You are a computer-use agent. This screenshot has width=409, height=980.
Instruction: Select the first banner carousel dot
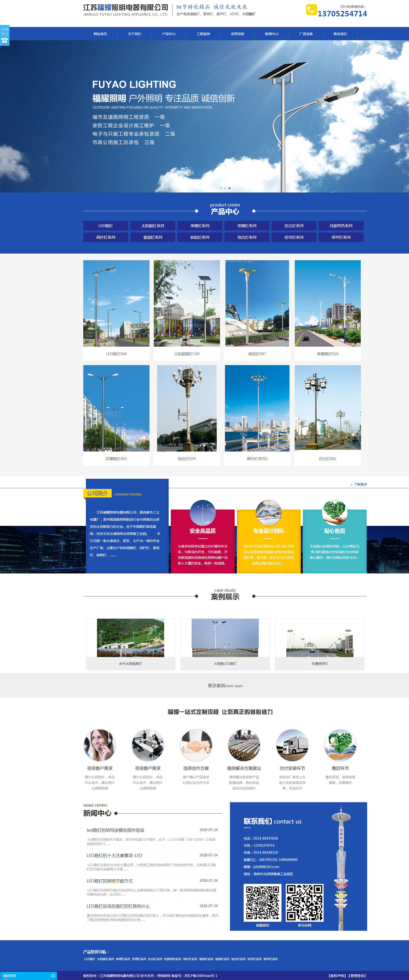[x=221, y=188]
